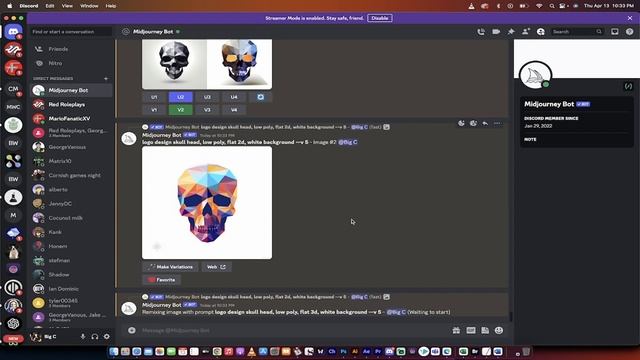Viewport: 640px width, 360px height.
Task: Select the Midjourney Bot conversation
Action: (71, 90)
